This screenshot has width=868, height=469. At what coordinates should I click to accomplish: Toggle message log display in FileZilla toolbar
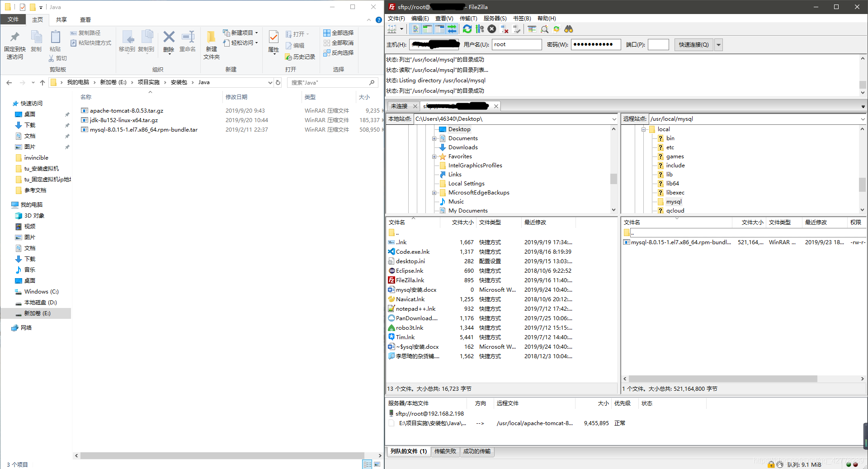[415, 29]
